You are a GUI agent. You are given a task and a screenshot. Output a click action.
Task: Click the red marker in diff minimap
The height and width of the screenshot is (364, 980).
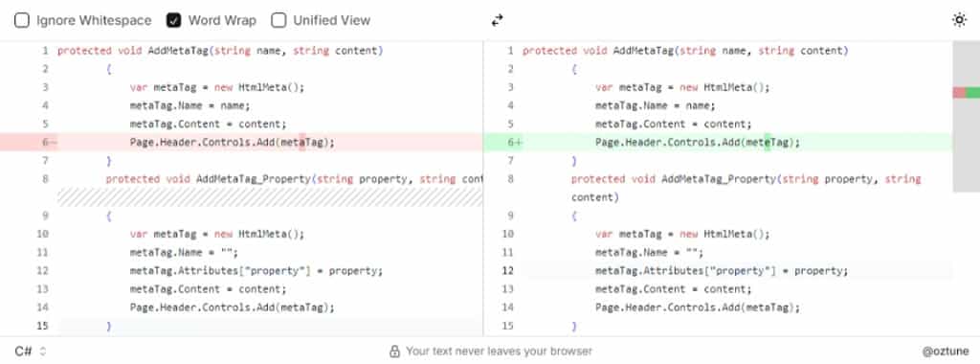pyautogui.click(x=959, y=93)
